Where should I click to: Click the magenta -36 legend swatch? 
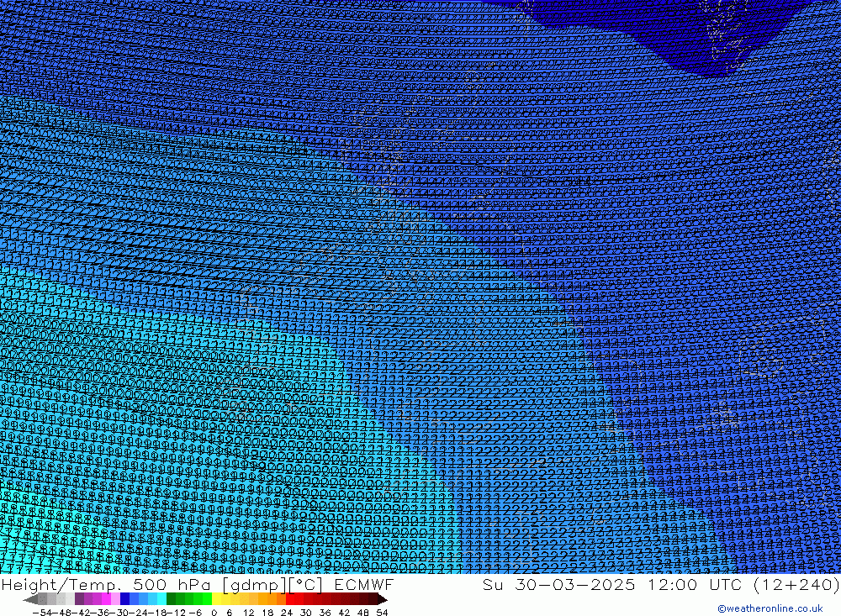coord(106,599)
